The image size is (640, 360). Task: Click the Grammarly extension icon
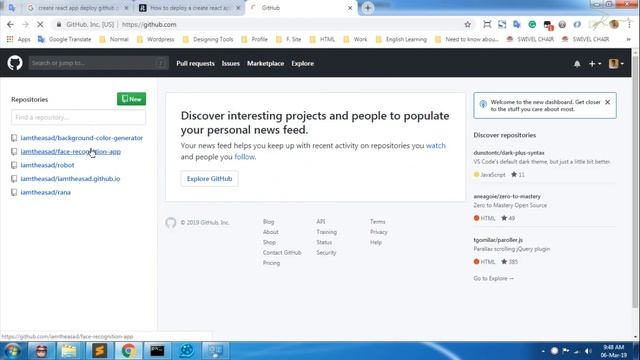(532, 24)
